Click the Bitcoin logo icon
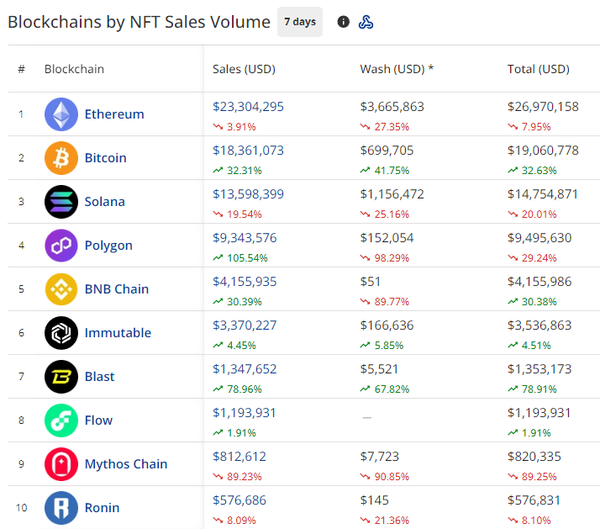 tap(61, 158)
